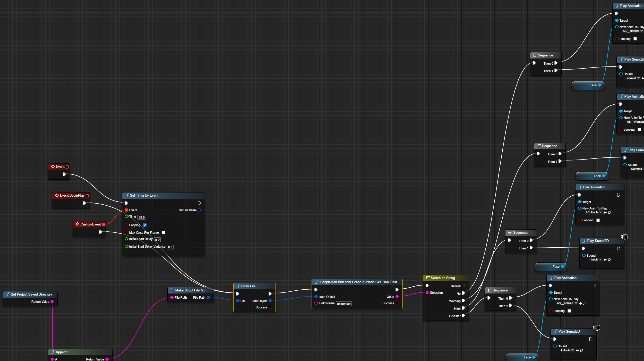Click the Time value field showing 30.0

[141, 217]
